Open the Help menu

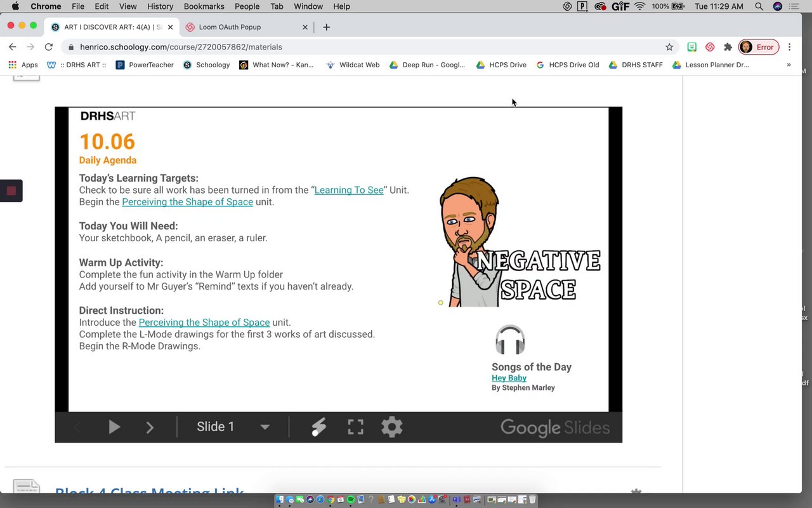pos(341,6)
